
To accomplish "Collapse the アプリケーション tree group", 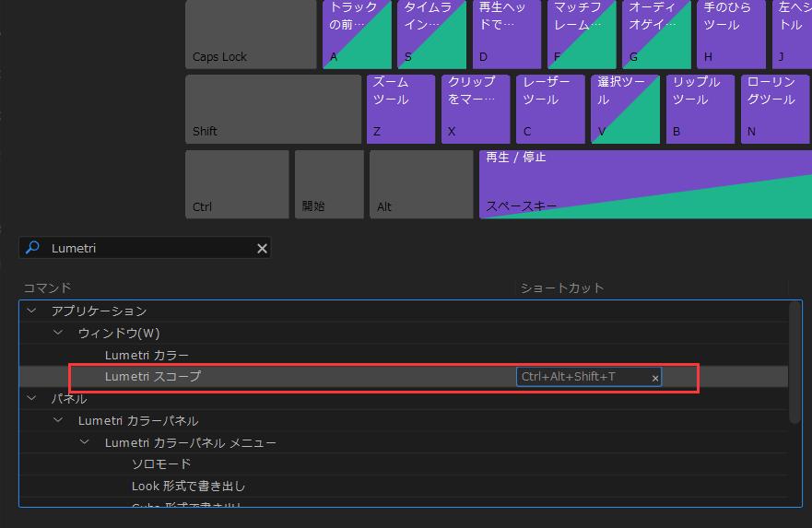I will click(x=31, y=311).
